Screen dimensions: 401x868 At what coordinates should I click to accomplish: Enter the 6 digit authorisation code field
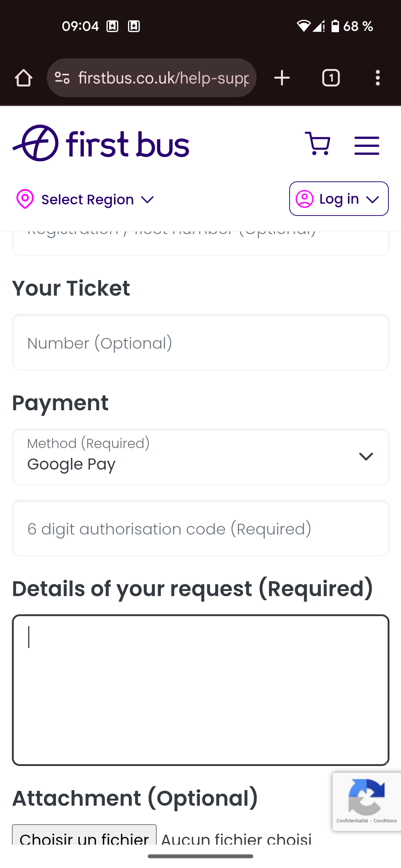200,528
